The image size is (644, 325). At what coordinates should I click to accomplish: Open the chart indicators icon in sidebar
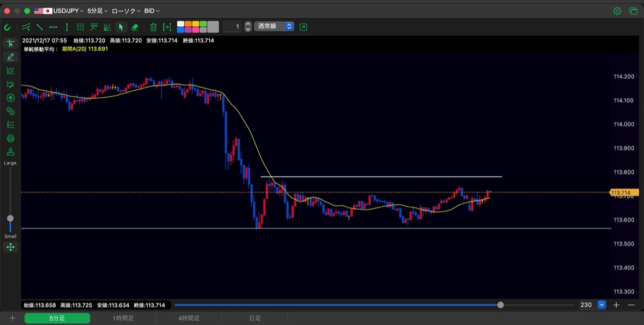coord(10,70)
